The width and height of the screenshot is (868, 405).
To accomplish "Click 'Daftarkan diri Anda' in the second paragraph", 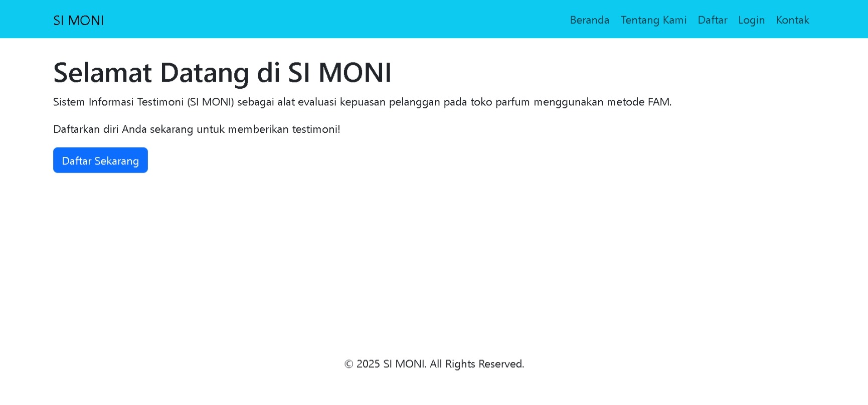I will (100, 129).
